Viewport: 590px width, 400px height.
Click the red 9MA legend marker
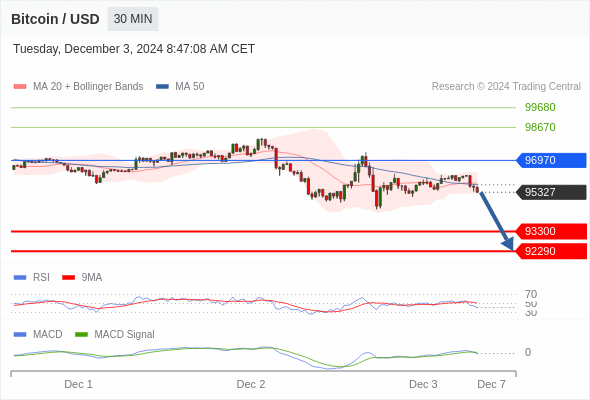click(x=68, y=277)
